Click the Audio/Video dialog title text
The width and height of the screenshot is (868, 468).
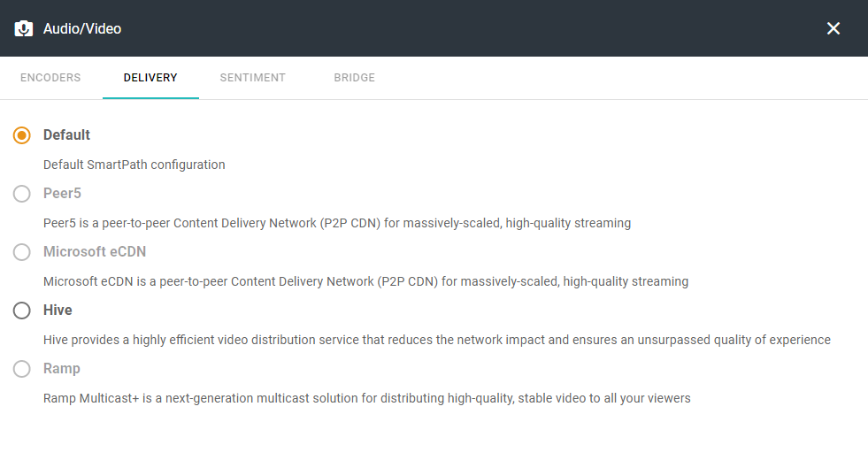[x=82, y=29]
